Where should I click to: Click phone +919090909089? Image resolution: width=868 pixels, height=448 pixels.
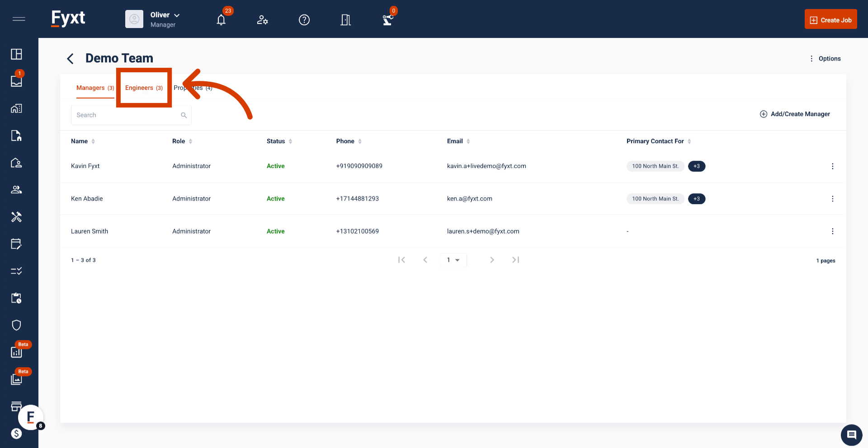[359, 166]
